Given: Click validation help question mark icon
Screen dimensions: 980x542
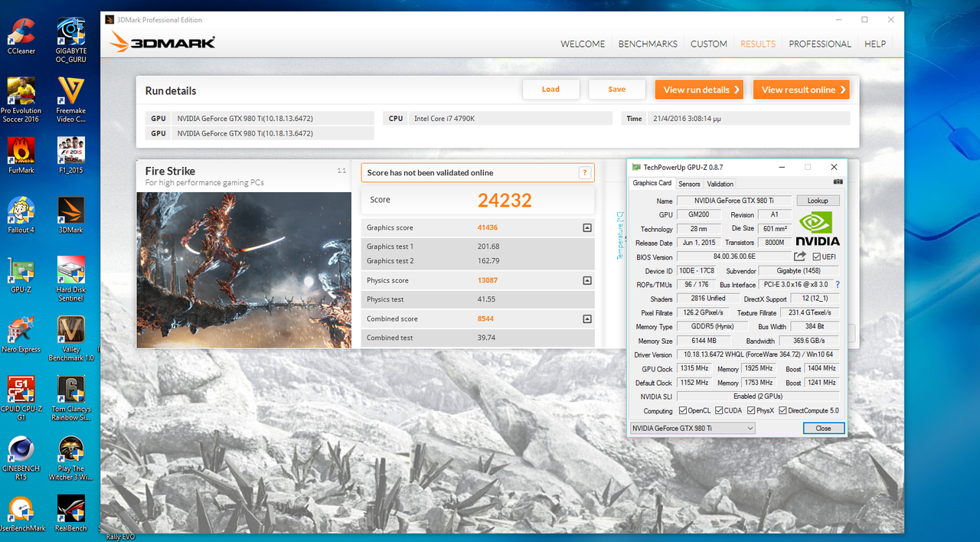Looking at the screenshot, I should tap(584, 173).
